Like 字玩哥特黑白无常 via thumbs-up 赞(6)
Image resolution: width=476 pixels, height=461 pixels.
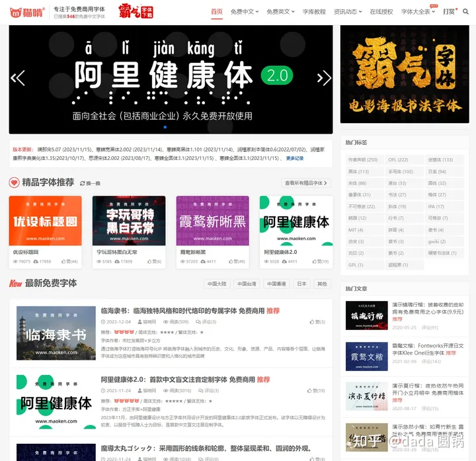click(x=154, y=261)
